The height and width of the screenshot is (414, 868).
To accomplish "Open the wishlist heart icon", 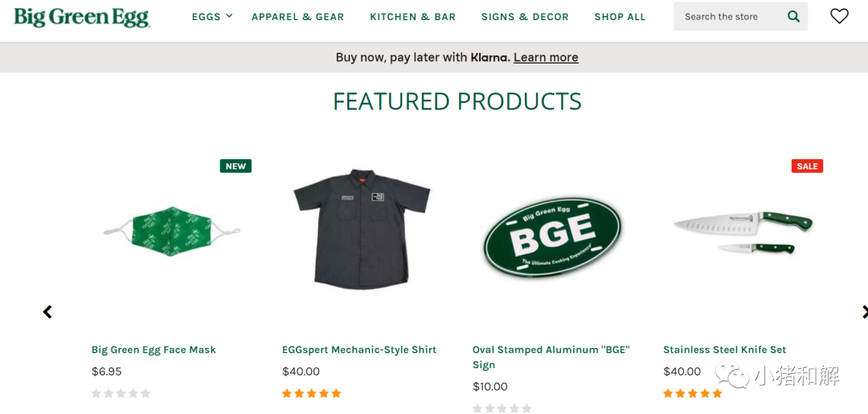I will 839,16.
